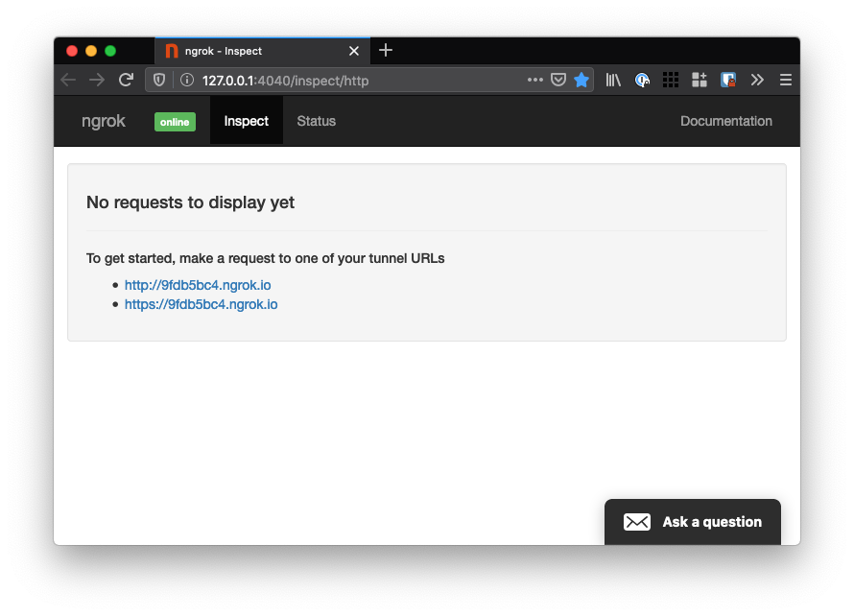854x616 pixels.
Task: Show site information icon
Action: click(x=187, y=80)
